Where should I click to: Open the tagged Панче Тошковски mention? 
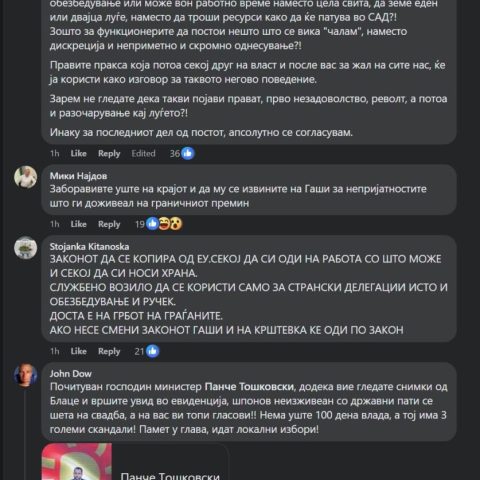coord(249,387)
